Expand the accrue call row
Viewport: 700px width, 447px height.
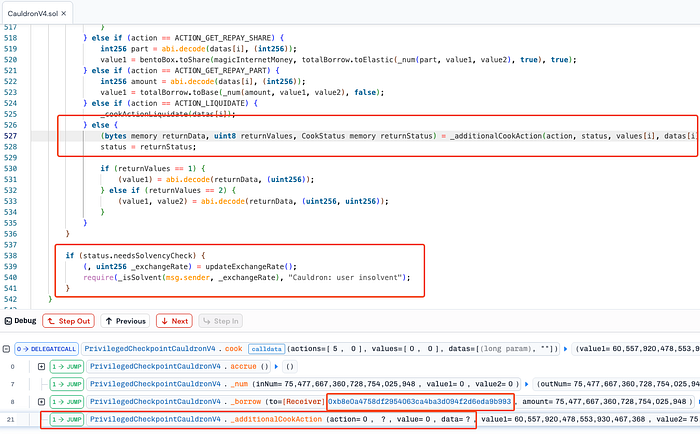pos(41,366)
